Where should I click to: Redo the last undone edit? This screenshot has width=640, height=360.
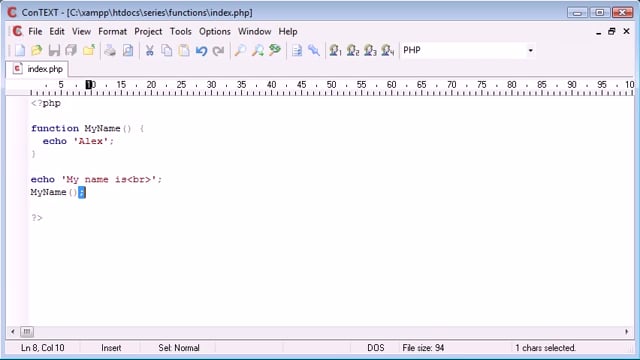[x=218, y=50]
